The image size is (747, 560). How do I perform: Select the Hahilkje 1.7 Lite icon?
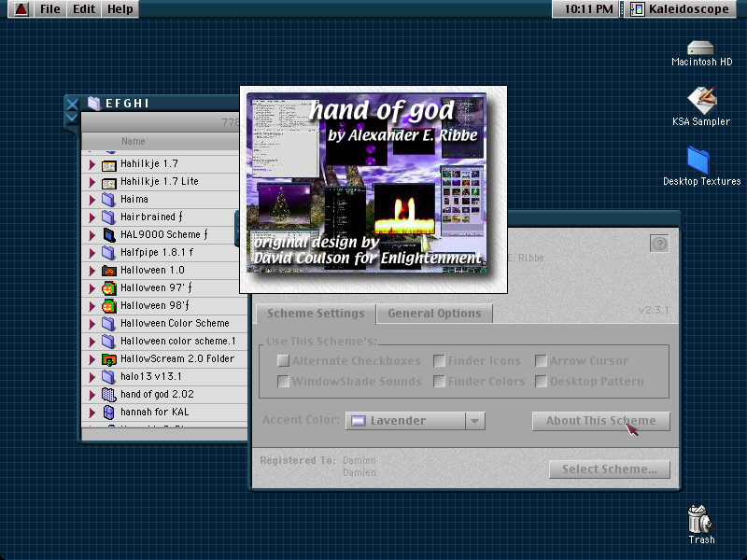click(109, 182)
